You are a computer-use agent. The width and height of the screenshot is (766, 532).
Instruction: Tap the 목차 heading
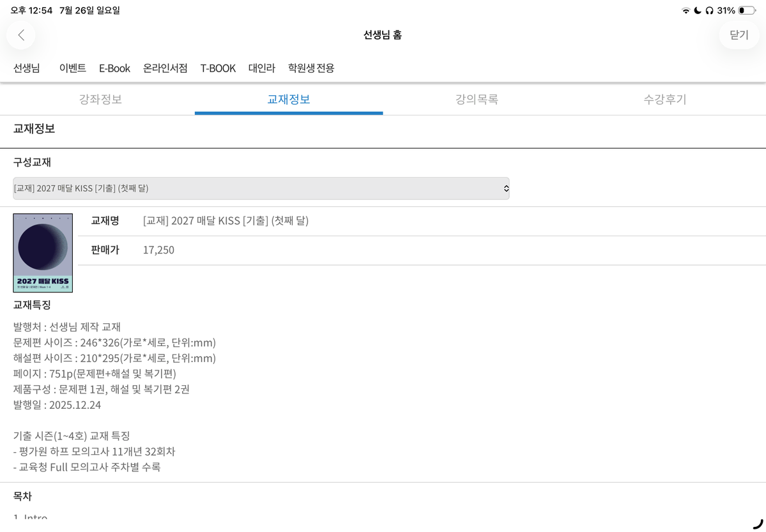[22, 496]
